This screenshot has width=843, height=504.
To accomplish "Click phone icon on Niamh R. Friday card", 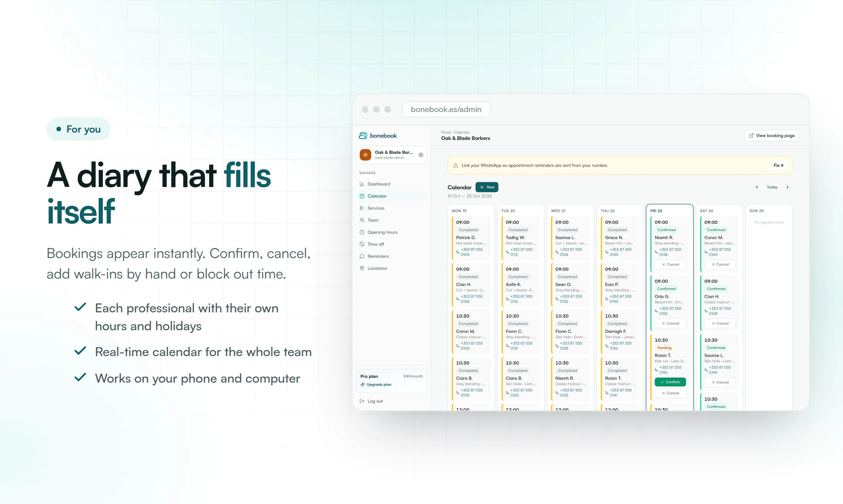I will [656, 252].
